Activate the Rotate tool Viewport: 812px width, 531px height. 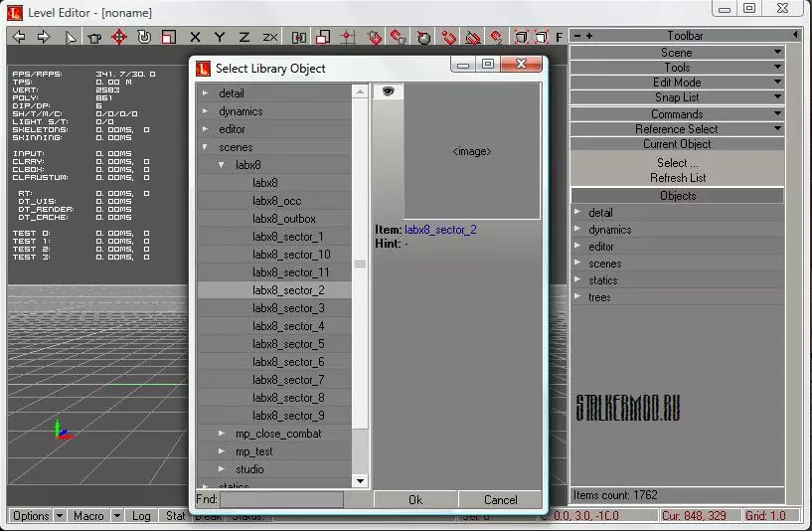[x=144, y=38]
